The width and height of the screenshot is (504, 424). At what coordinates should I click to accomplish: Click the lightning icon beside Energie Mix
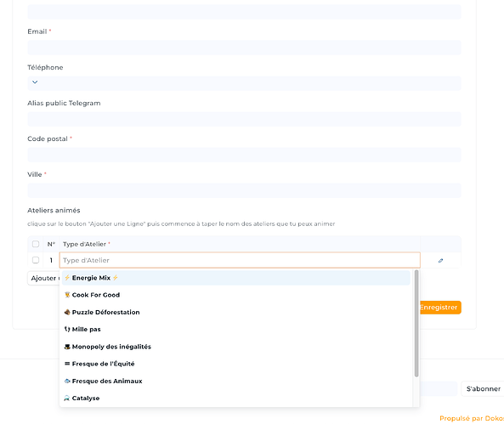click(67, 278)
